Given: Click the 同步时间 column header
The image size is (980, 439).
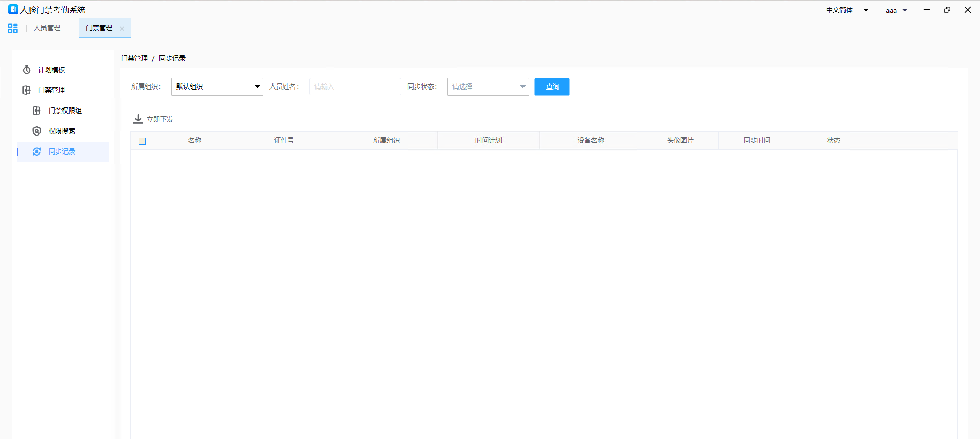Looking at the screenshot, I should pyautogui.click(x=757, y=141).
